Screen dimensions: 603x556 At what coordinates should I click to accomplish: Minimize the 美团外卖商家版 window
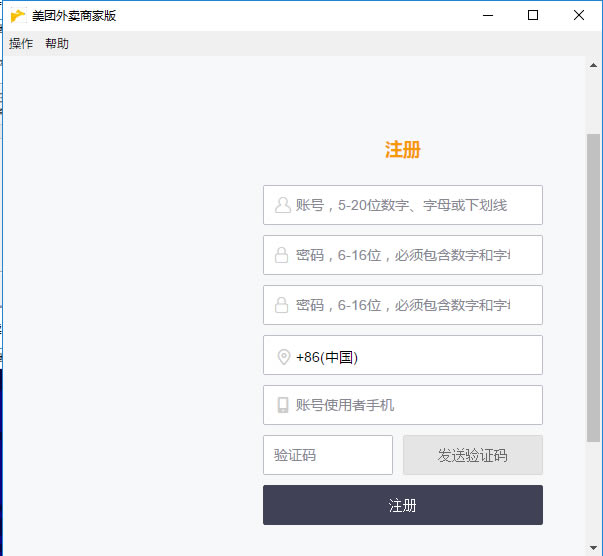point(487,15)
